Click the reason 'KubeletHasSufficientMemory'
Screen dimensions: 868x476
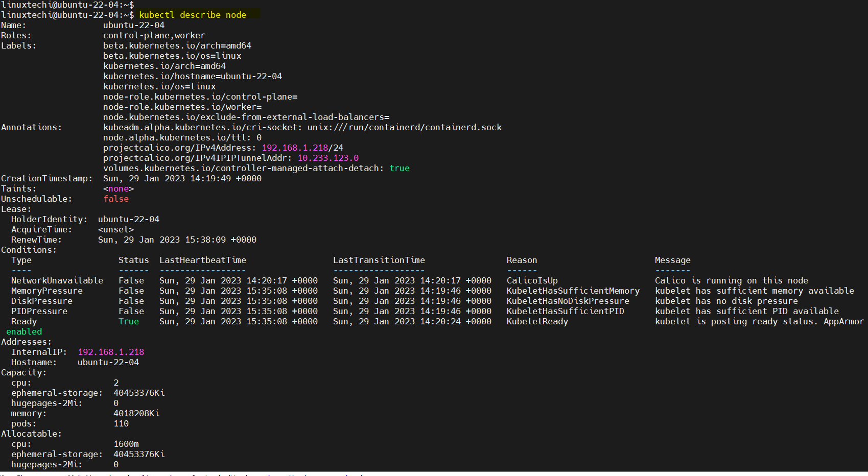tap(573, 291)
